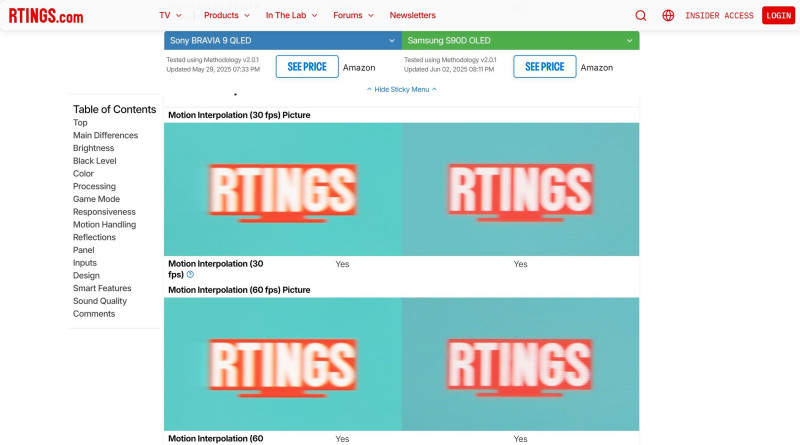Image resolution: width=800 pixels, height=445 pixels.
Task: Click the Sony product's Amazon retailer label
Action: tap(359, 67)
